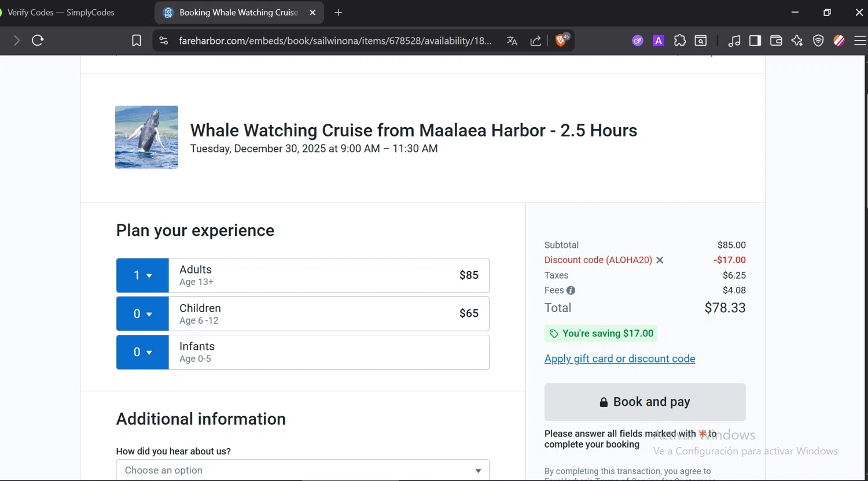868x481 pixels.
Task: Open a new browser tab
Action: click(339, 12)
